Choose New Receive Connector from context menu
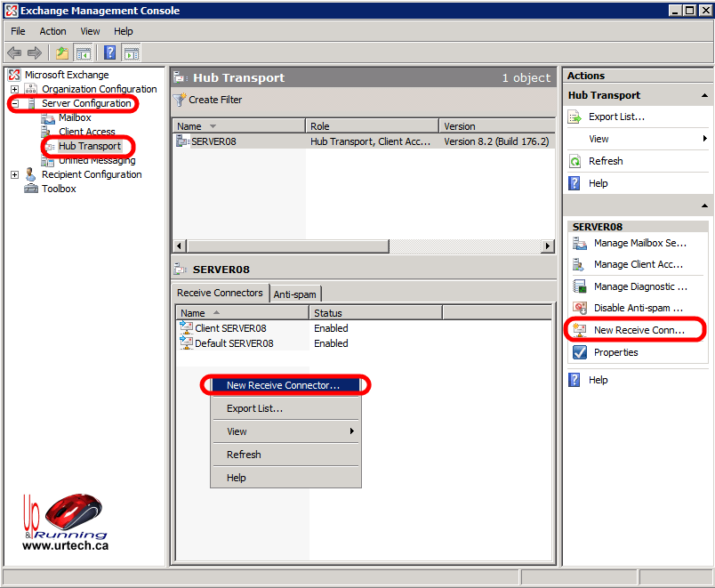 tap(283, 385)
